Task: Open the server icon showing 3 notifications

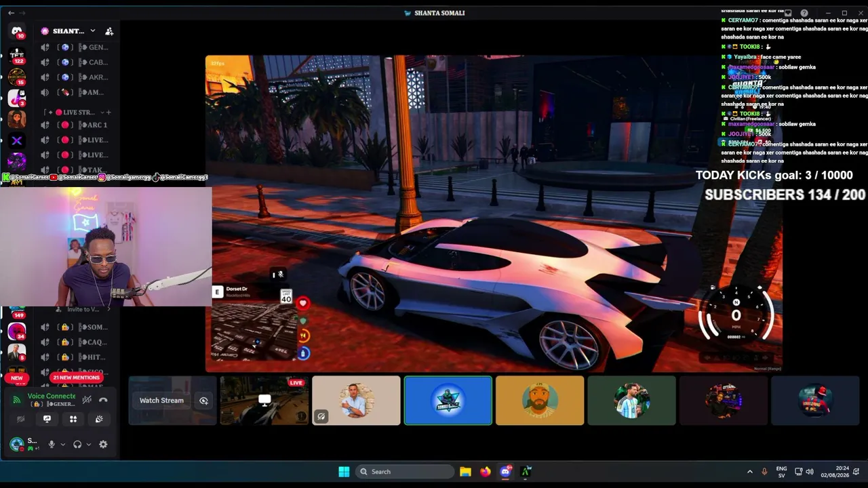Action: tap(17, 98)
